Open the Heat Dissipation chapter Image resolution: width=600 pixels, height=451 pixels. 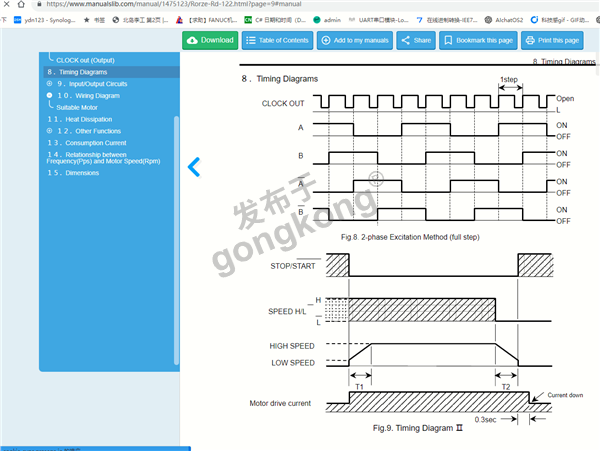[x=84, y=119]
